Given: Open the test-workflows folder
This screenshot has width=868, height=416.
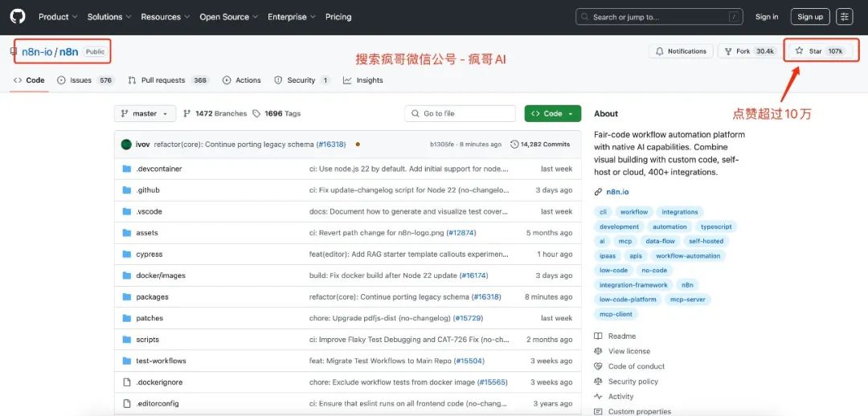Looking at the screenshot, I should point(161,361).
